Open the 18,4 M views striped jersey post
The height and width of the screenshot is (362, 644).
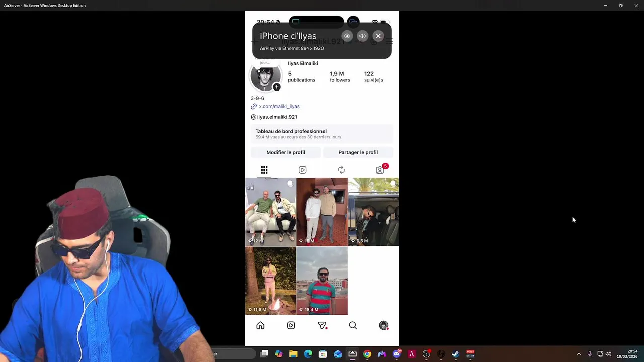coord(322,281)
